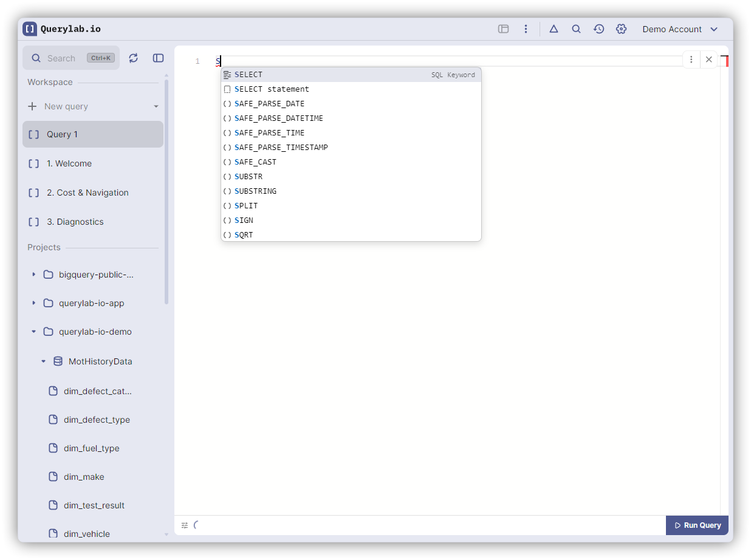Expand the New query dropdown arrow

pos(156,106)
